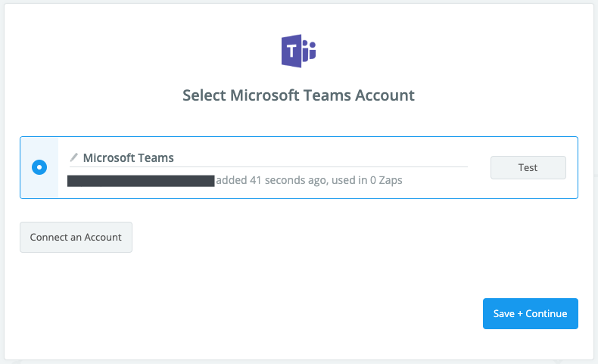
Task: Click the underline beneath the account name
Action: tap(269, 166)
